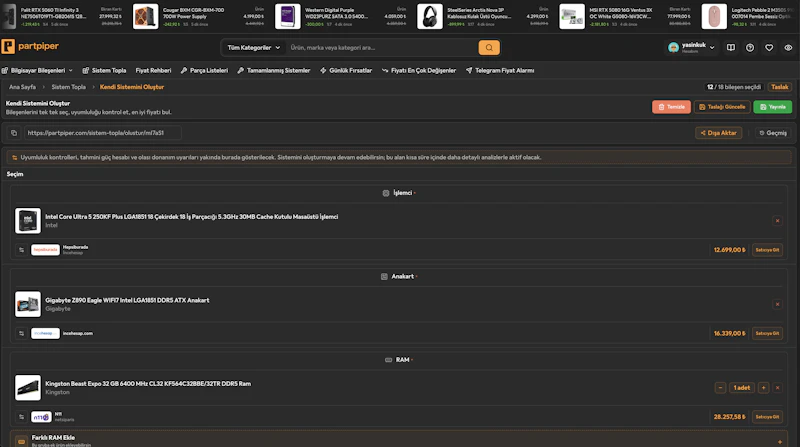800x447 pixels.
Task: Copy the system URL with copy icon
Action: tap(14, 133)
